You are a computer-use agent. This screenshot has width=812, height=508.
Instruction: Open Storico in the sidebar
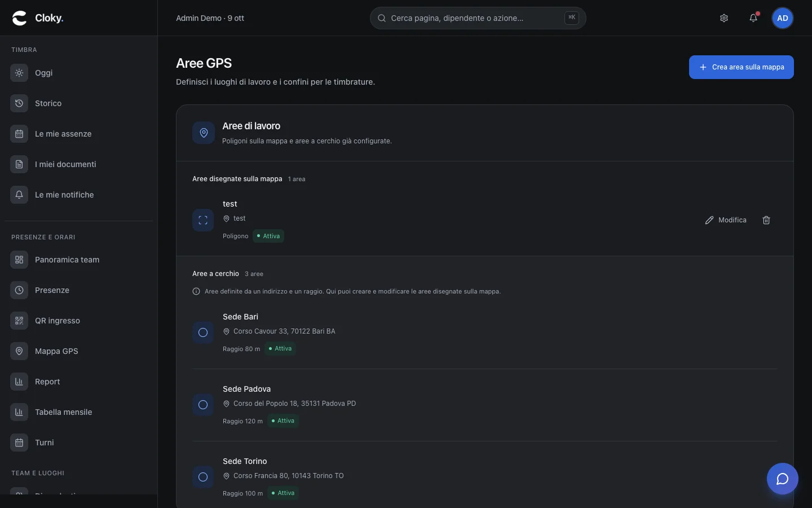click(78, 103)
